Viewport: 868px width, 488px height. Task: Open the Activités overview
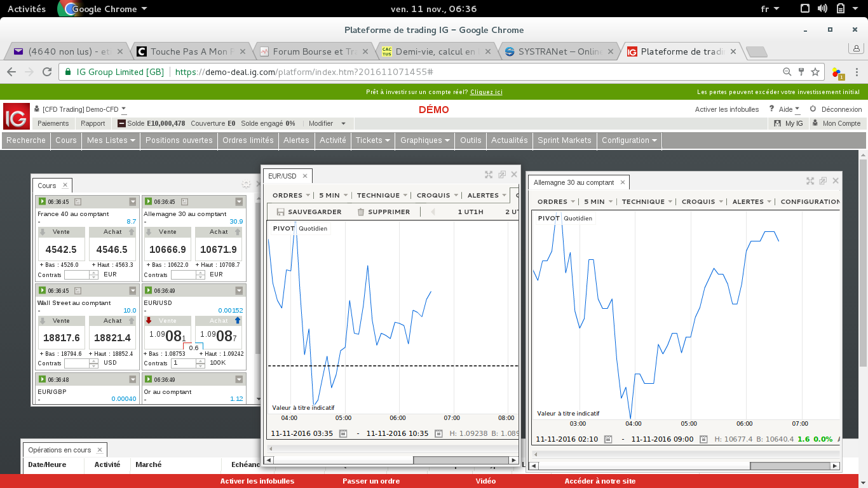(x=27, y=9)
